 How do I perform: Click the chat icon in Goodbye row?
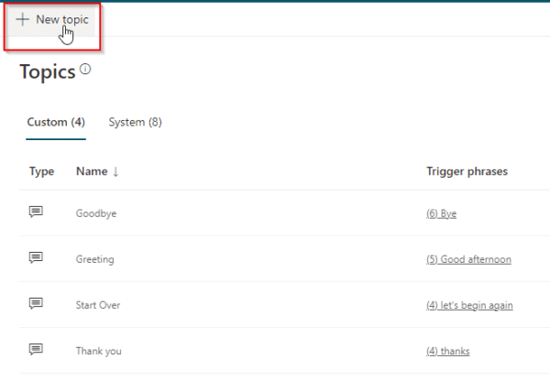[x=36, y=212]
